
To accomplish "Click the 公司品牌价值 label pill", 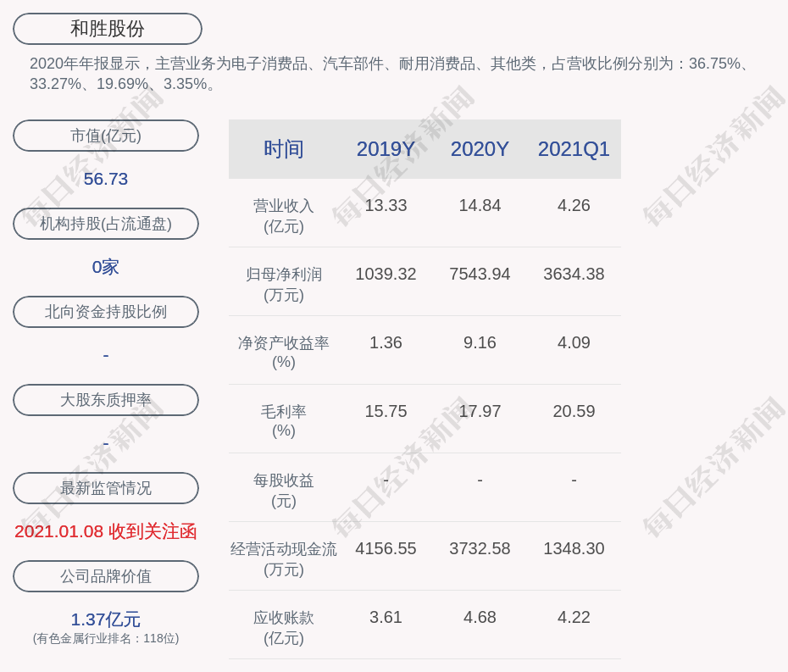I will point(106,576).
